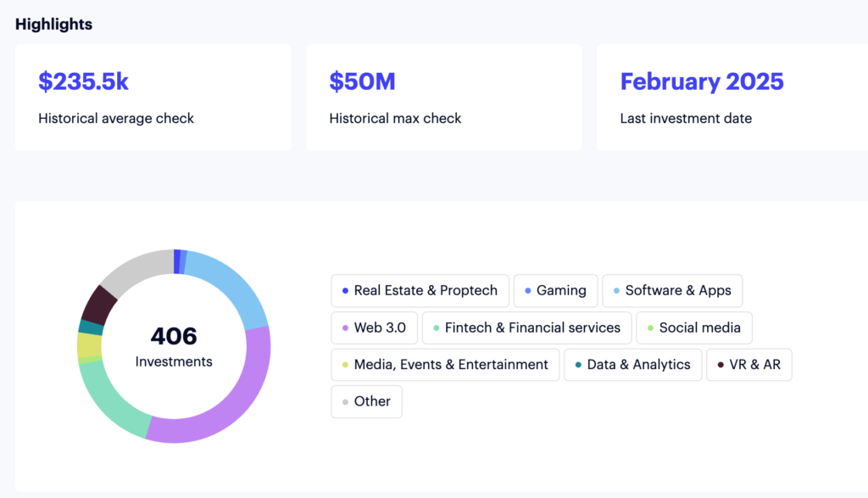Screen dimensions: 868x498
Task: Click the Last investment date card
Action: 732,98
